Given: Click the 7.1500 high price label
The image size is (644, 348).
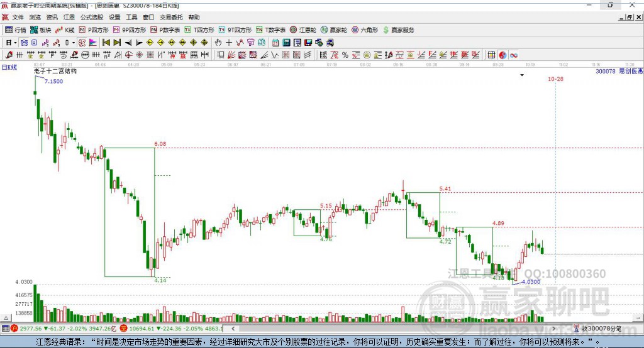Looking at the screenshot, I should click(54, 81).
